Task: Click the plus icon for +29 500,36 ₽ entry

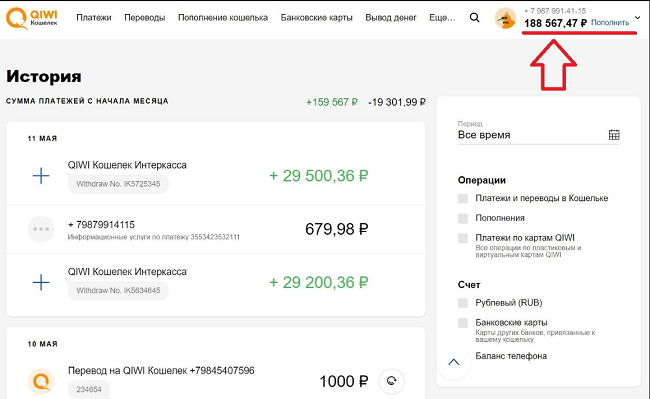Action: coord(41,176)
